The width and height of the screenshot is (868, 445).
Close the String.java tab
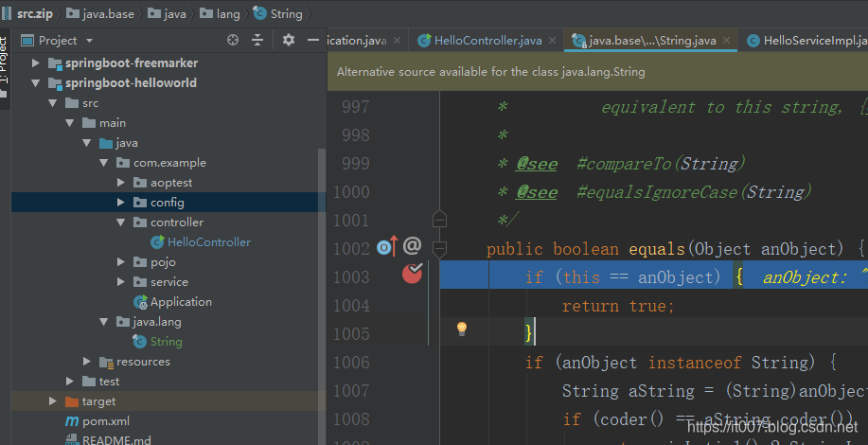pyautogui.click(x=726, y=41)
